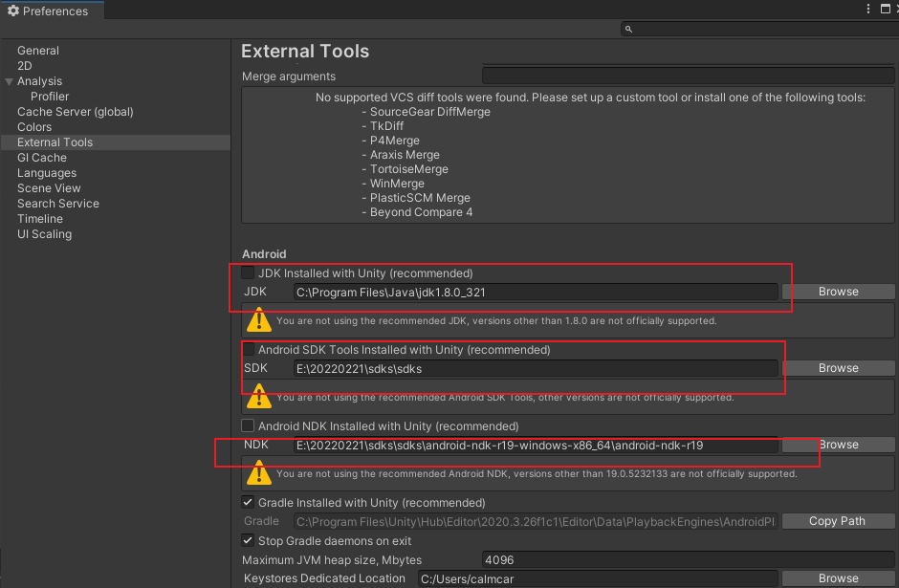This screenshot has width=899, height=588.
Task: Click the Beyond Compare 4 entry
Action: point(421,212)
